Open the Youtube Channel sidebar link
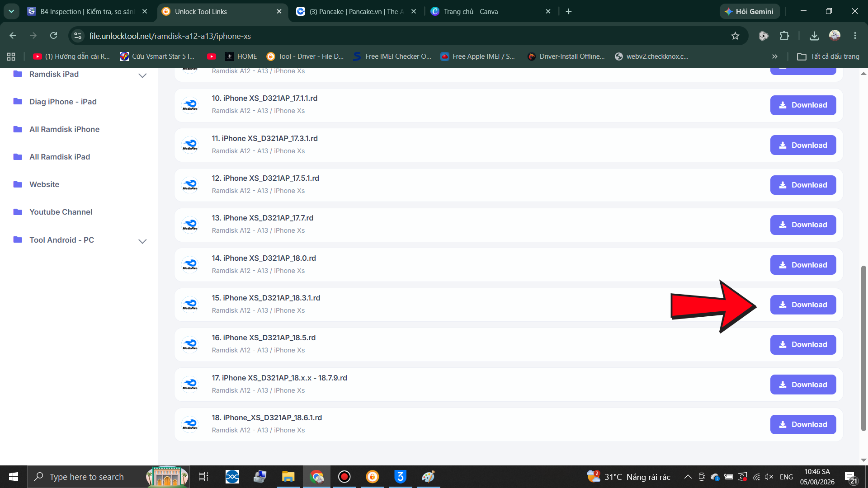 tap(61, 212)
